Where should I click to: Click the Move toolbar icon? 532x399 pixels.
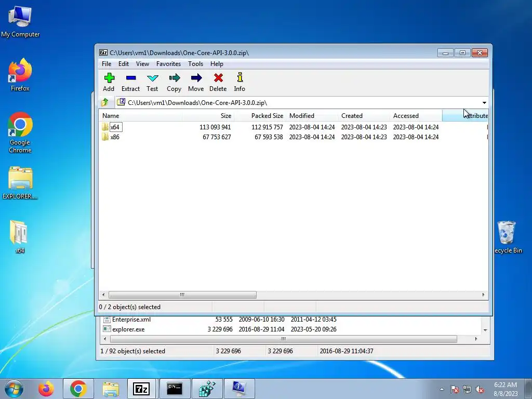(x=196, y=82)
